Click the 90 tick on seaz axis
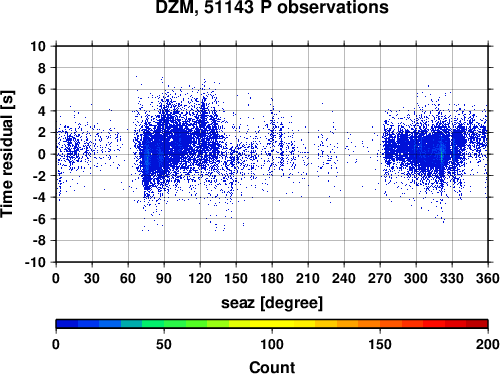The width and height of the screenshot is (500, 374). pos(164,278)
